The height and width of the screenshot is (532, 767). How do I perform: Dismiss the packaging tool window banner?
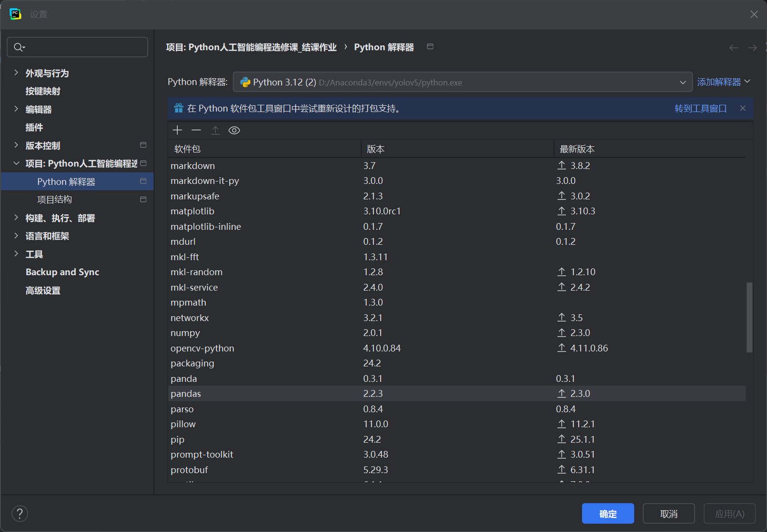point(743,108)
